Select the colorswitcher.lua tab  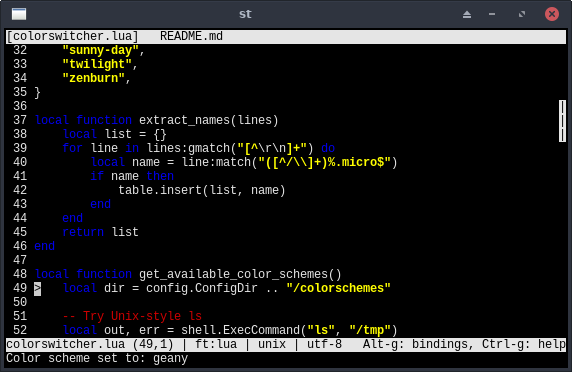tap(72, 36)
